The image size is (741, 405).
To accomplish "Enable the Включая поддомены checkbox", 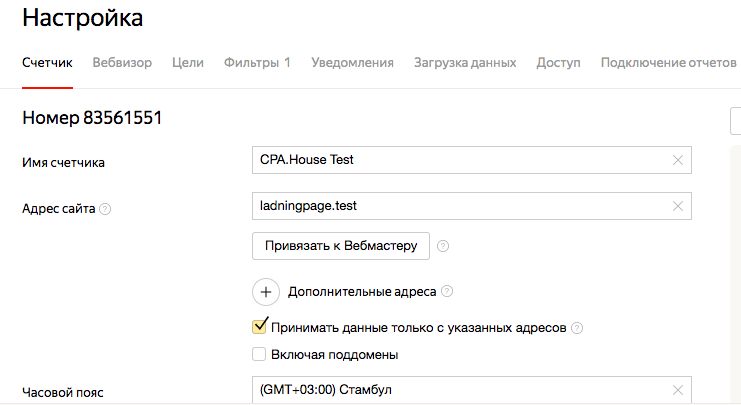I will click(x=260, y=354).
